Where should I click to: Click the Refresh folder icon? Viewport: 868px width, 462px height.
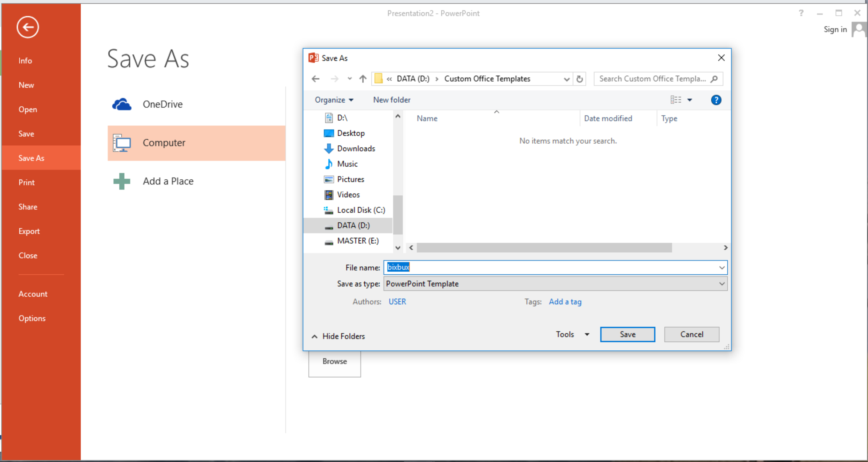tap(579, 79)
